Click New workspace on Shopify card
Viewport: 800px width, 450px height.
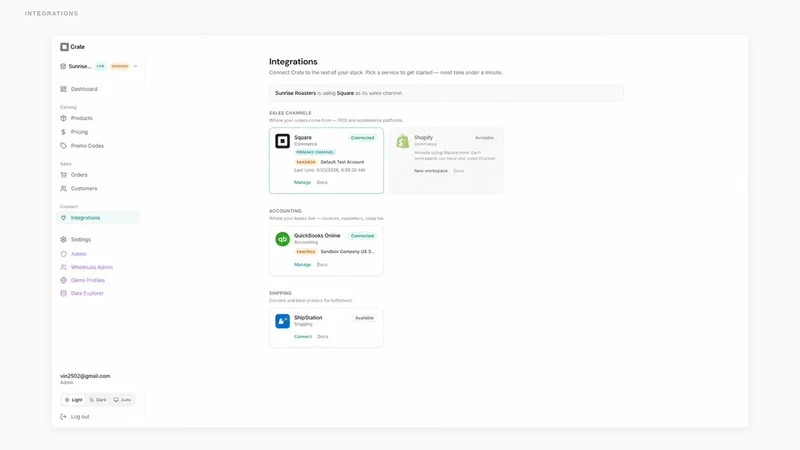431,171
